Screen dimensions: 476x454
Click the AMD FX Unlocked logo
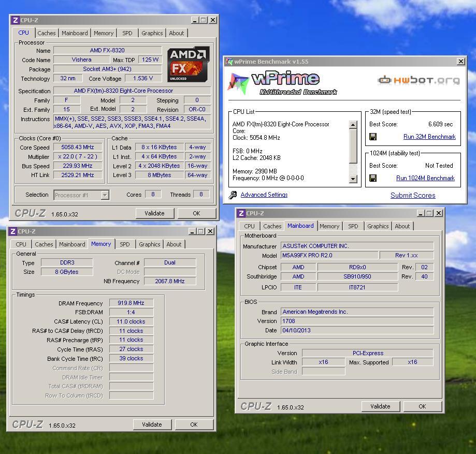188,64
